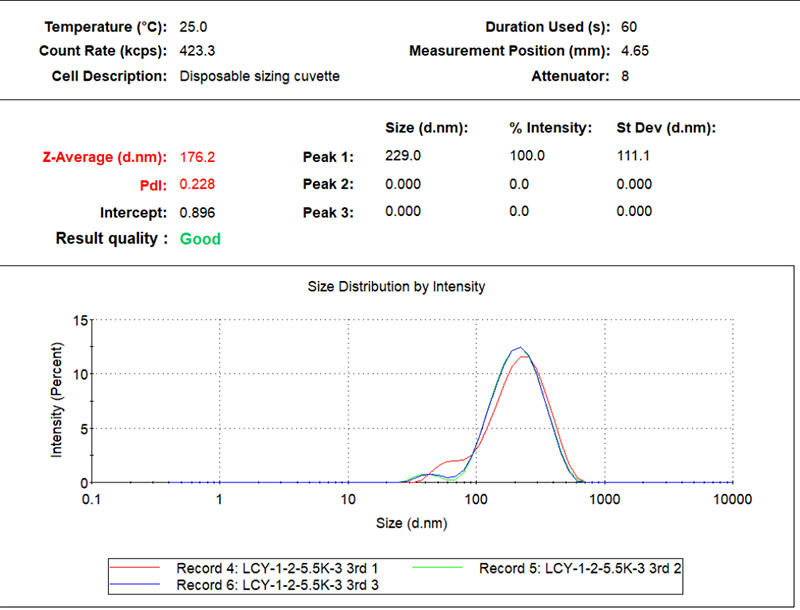The width and height of the screenshot is (800, 610).
Task: Select the Duration Used value 60
Action: point(629,26)
